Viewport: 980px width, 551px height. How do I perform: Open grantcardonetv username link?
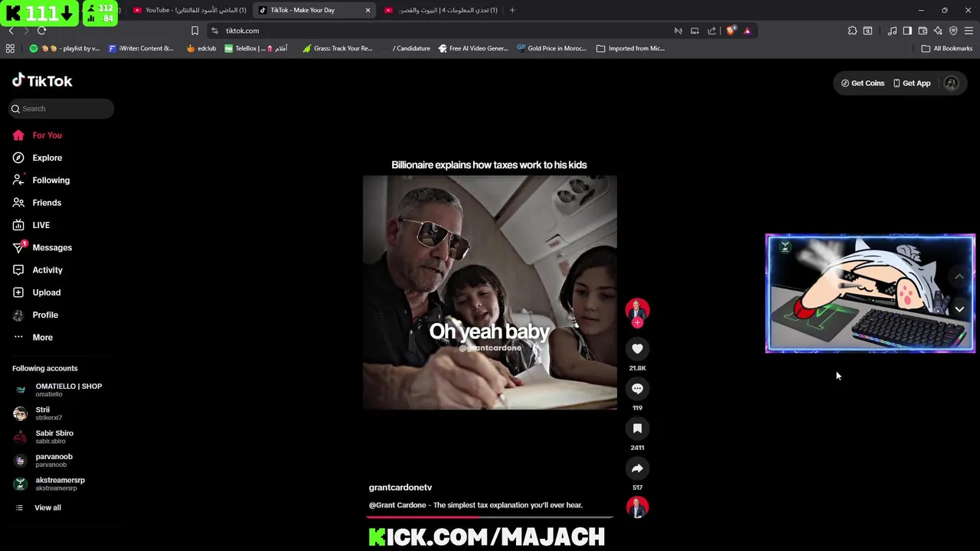(400, 487)
